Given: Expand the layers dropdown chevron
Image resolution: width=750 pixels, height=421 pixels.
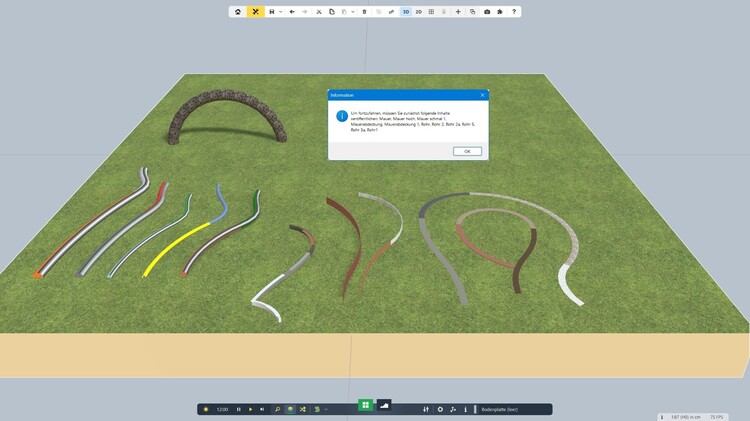Looking at the screenshot, I should click(x=326, y=410).
